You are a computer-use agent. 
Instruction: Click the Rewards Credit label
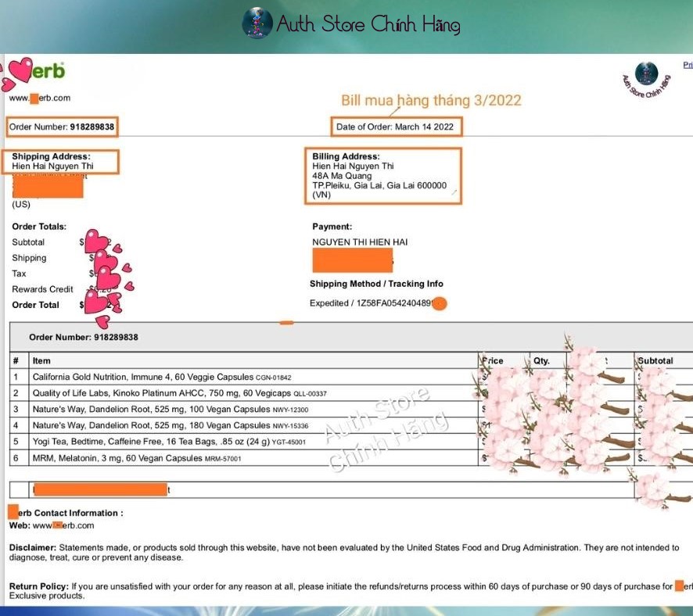coord(42,289)
